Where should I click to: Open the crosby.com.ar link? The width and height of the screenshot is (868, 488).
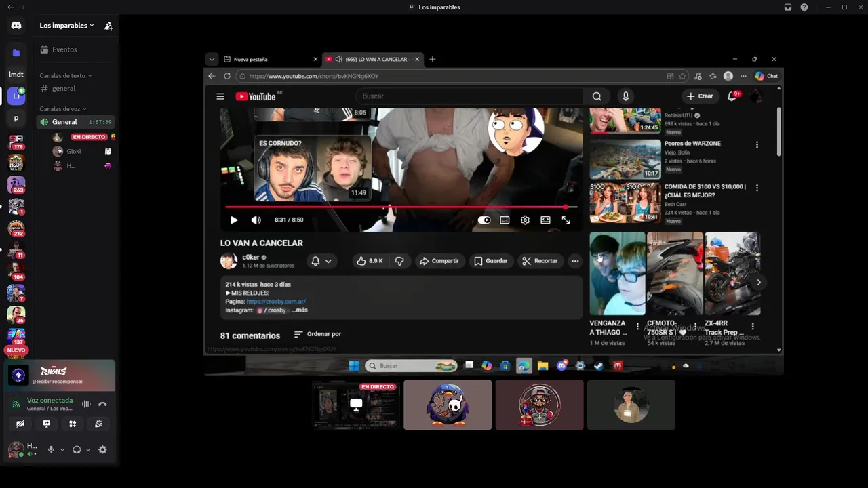click(x=276, y=302)
